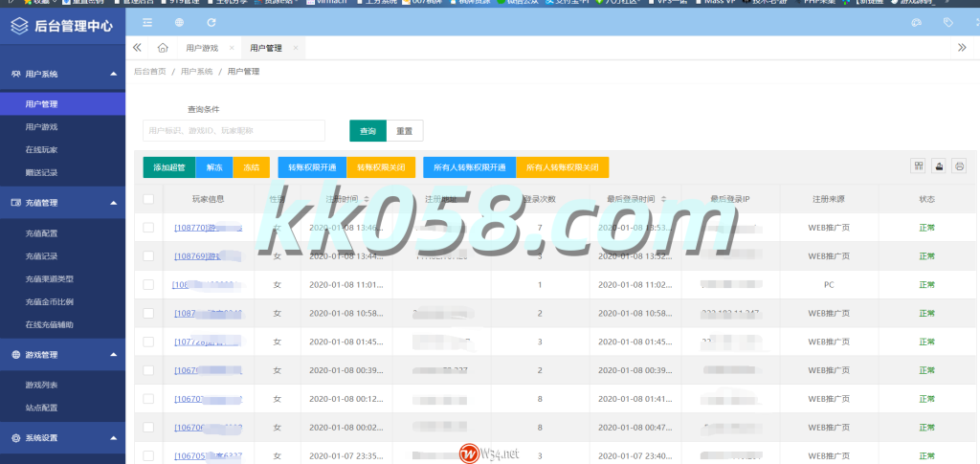Click the tag icon in top right header
980x464 pixels.
[947, 22]
